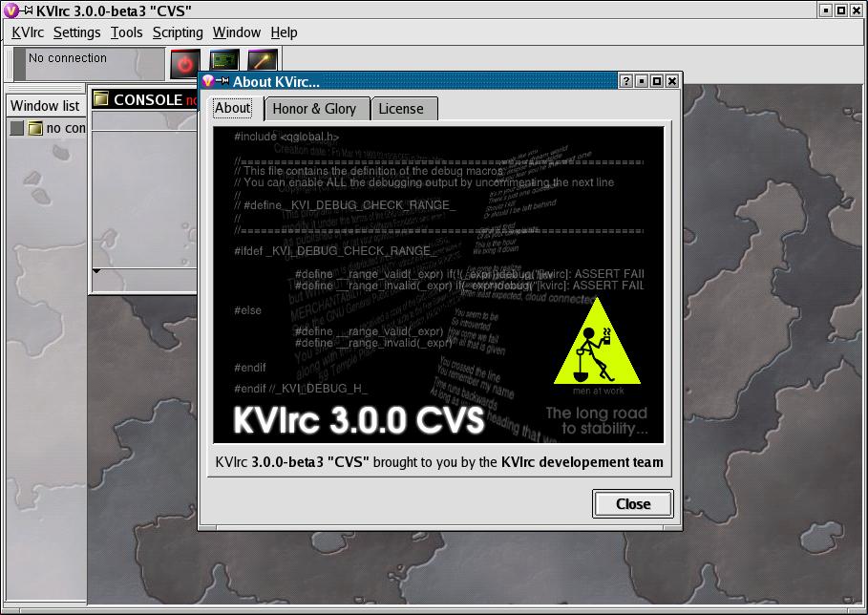Click the version credit text below splash
The width and height of the screenshot is (868, 615).
coord(439,461)
